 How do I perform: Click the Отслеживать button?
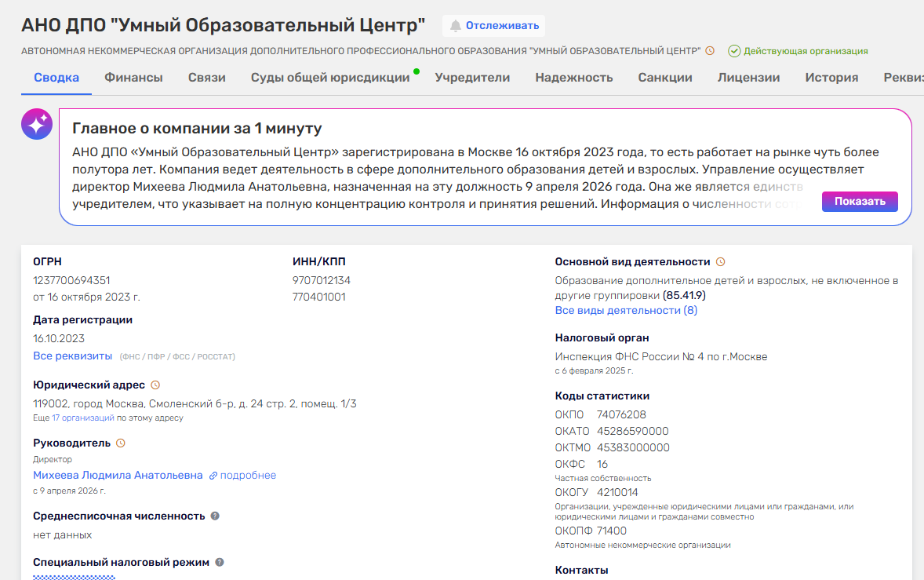[x=494, y=26]
